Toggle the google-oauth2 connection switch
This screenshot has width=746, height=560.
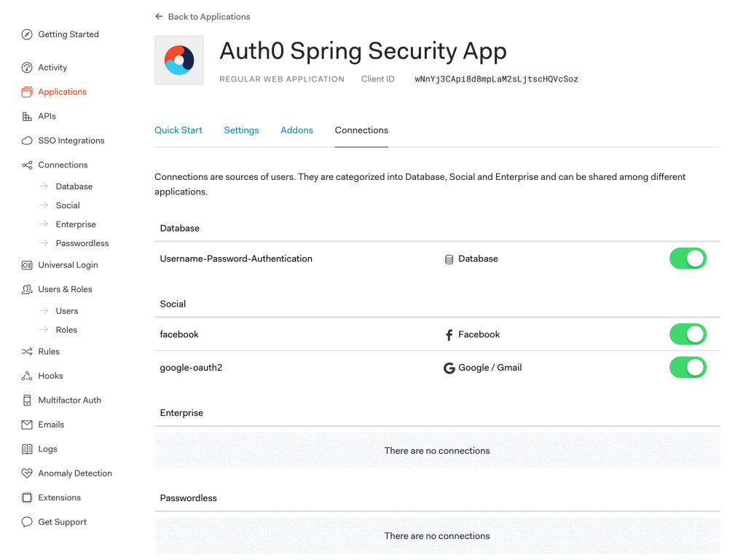pos(688,368)
